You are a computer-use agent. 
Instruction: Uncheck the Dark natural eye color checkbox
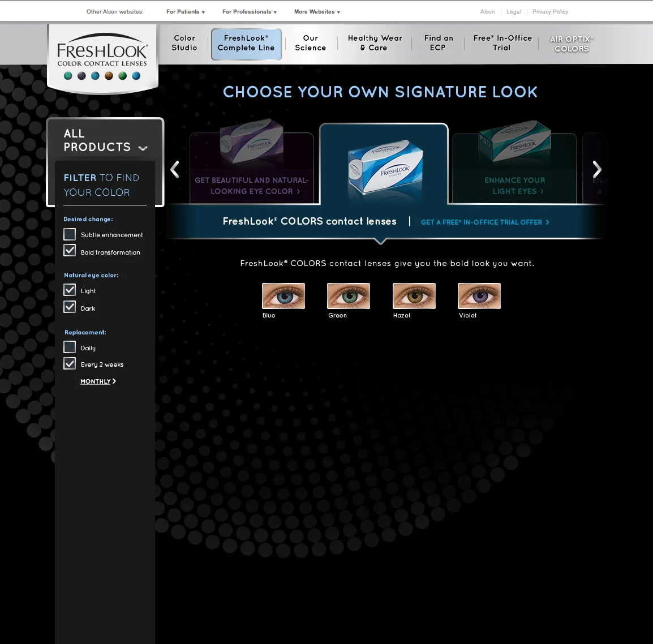pyautogui.click(x=70, y=307)
